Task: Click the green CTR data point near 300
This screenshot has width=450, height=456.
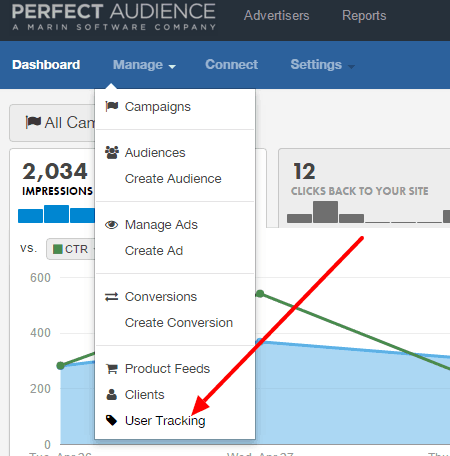Action: point(61,366)
